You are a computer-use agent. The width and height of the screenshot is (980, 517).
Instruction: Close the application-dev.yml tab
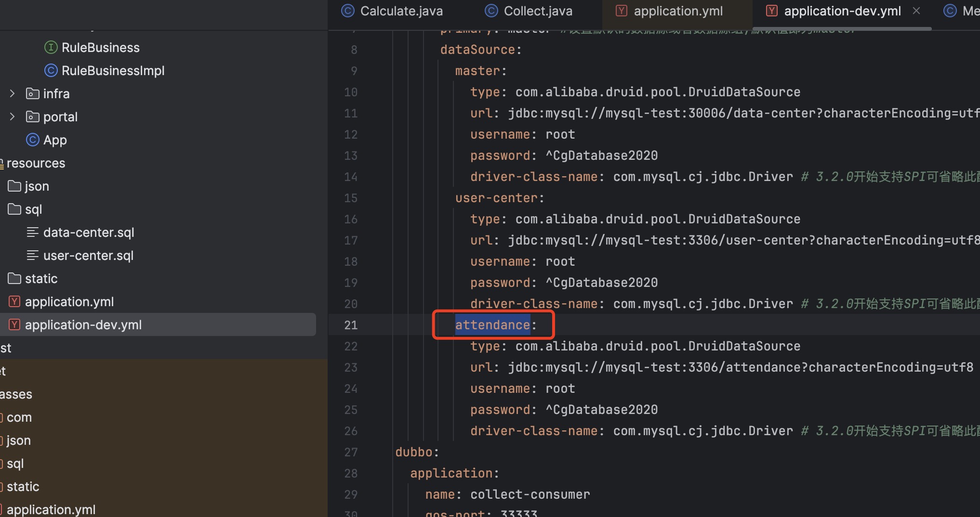tap(916, 11)
